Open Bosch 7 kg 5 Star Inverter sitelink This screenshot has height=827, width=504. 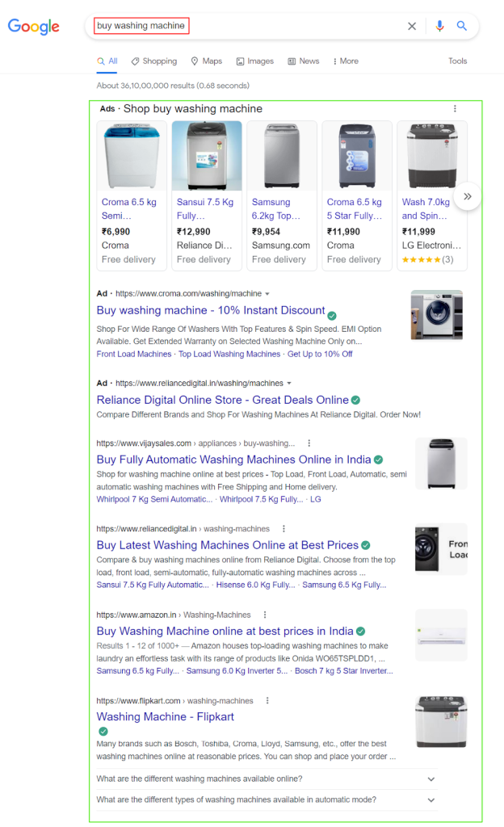344,671
